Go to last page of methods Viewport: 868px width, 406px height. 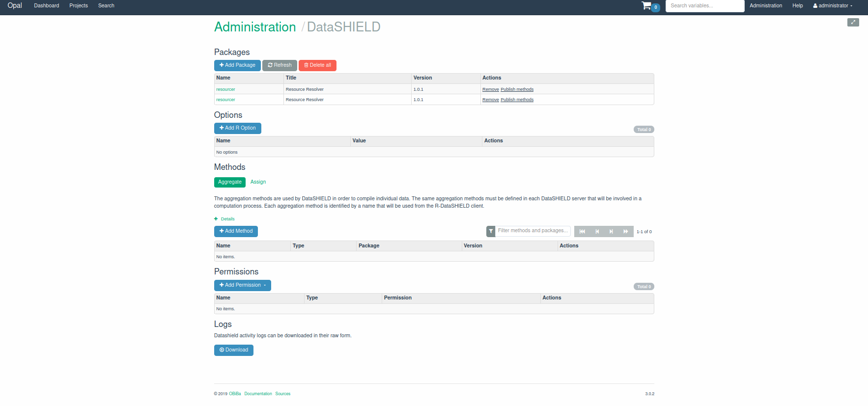(x=625, y=231)
